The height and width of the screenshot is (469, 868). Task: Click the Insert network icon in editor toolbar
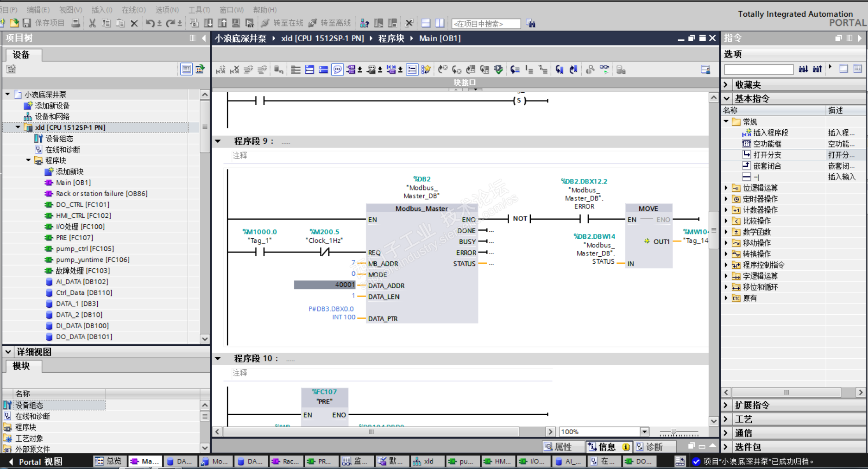tap(220, 70)
